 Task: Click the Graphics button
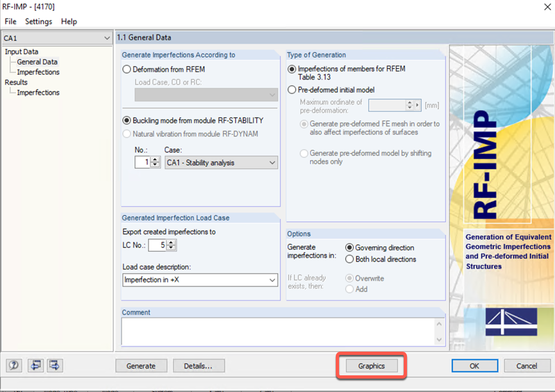click(x=371, y=366)
